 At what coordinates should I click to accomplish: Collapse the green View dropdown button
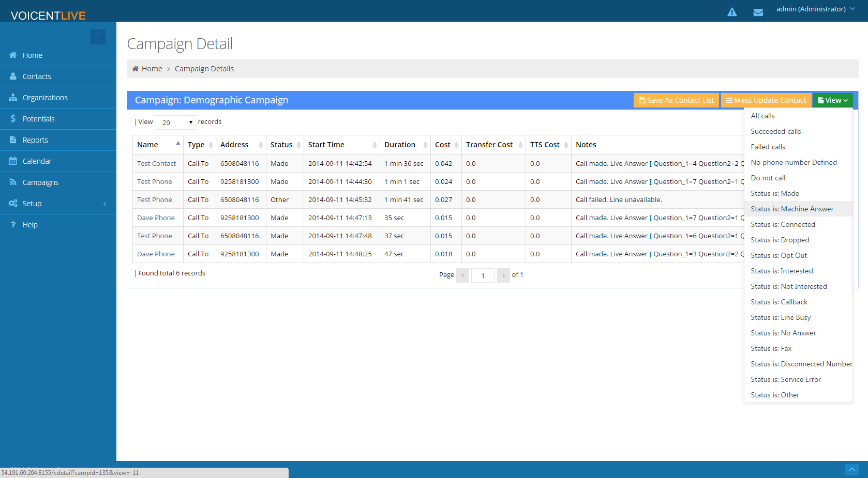point(832,100)
